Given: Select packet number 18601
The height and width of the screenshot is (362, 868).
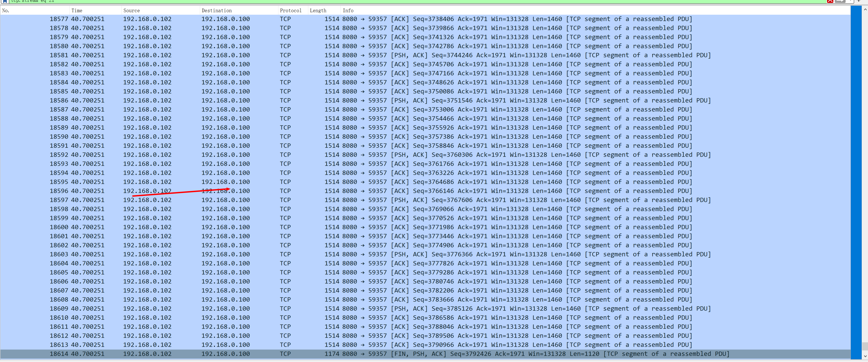Looking at the screenshot, I should [425, 236].
